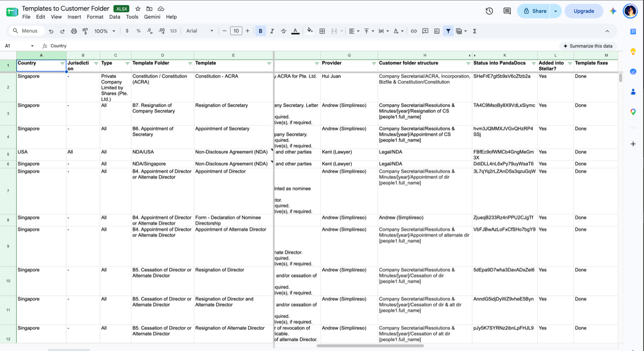Open Google Calendar in the side panel

[x=633, y=31]
